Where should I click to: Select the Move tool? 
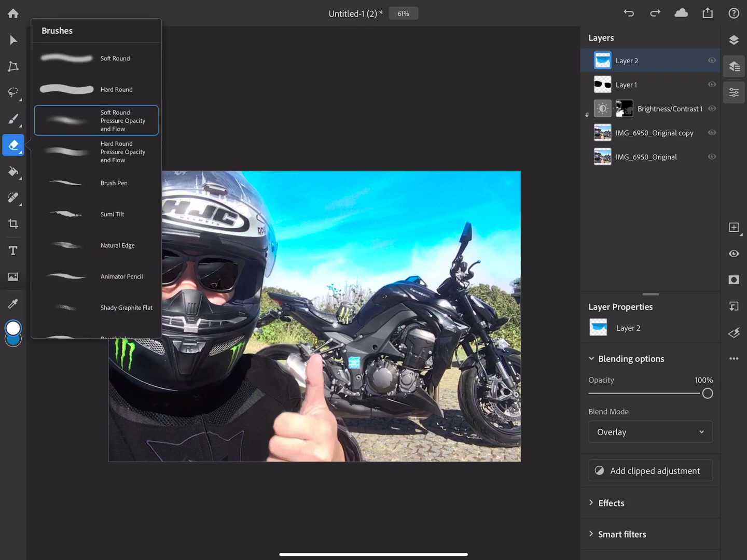[13, 40]
